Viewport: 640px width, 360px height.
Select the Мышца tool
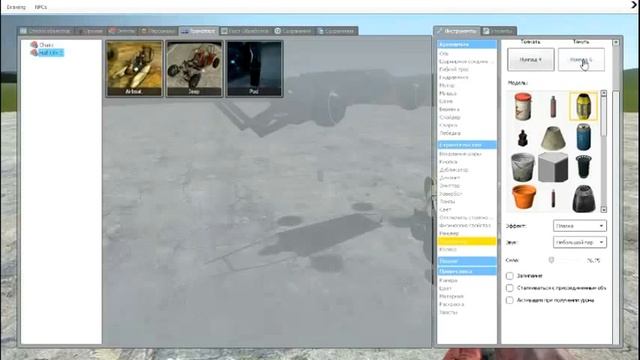coord(448,93)
